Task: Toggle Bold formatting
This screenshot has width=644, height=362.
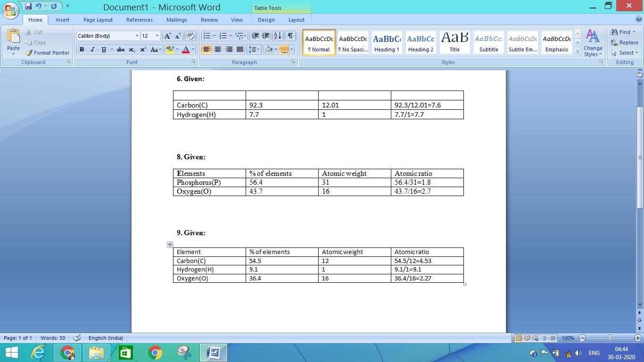Action: 82,49
